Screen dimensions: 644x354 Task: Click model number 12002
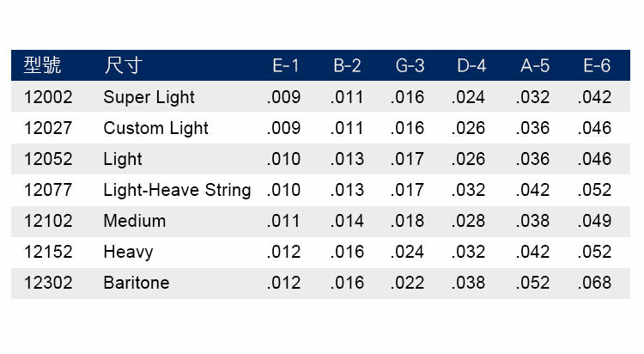[x=48, y=97]
